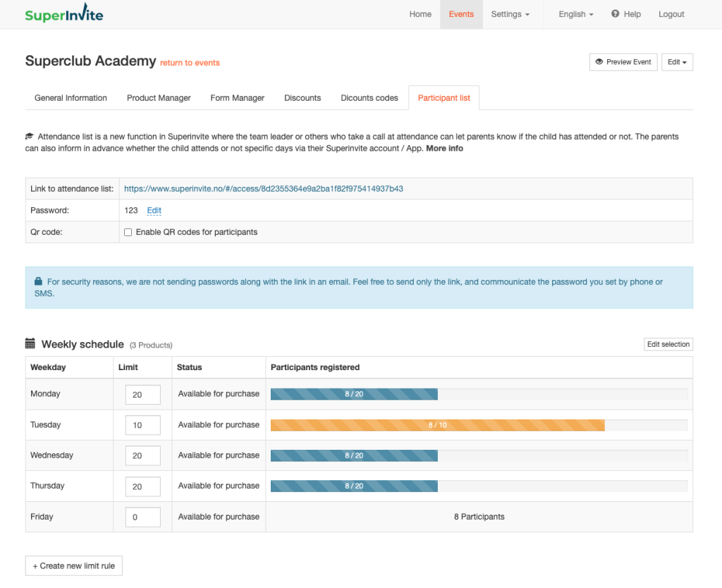722x588 pixels.
Task: Open the Edit dropdown button
Action: click(x=677, y=62)
